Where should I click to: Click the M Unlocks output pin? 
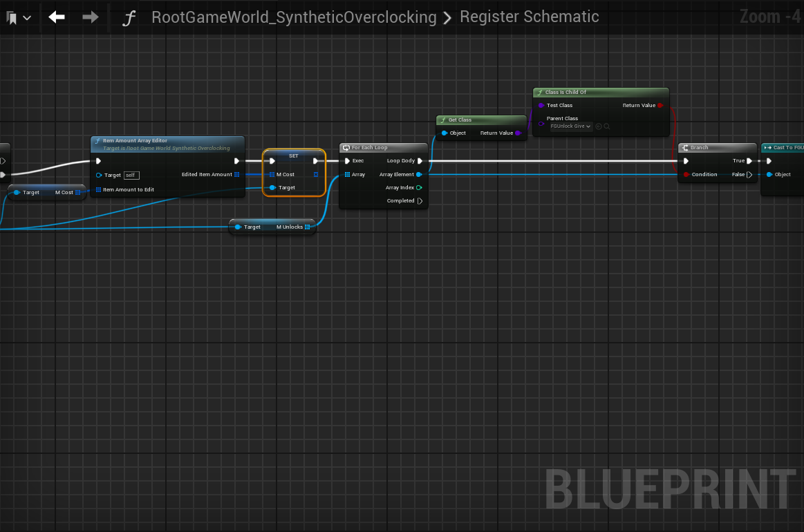point(307,227)
